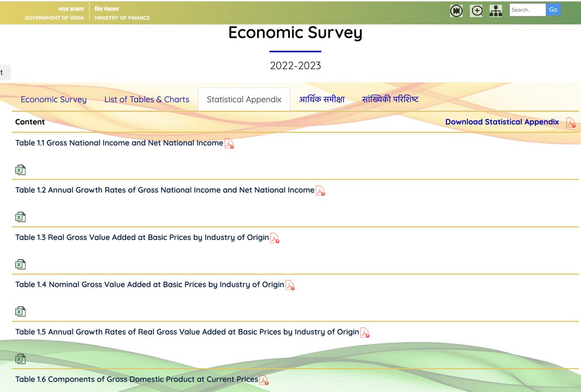This screenshot has width=581, height=392.
Task: Click the zoom accessibility icon in the header
Action: coord(476,10)
